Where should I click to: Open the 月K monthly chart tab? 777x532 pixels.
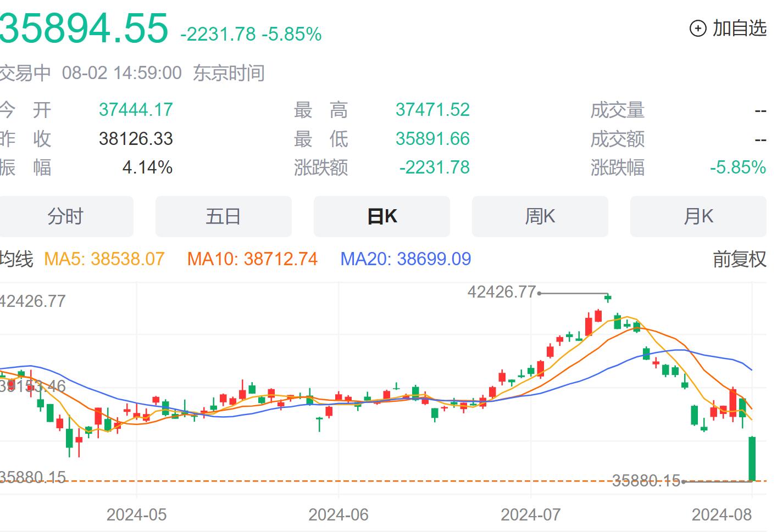click(x=698, y=216)
